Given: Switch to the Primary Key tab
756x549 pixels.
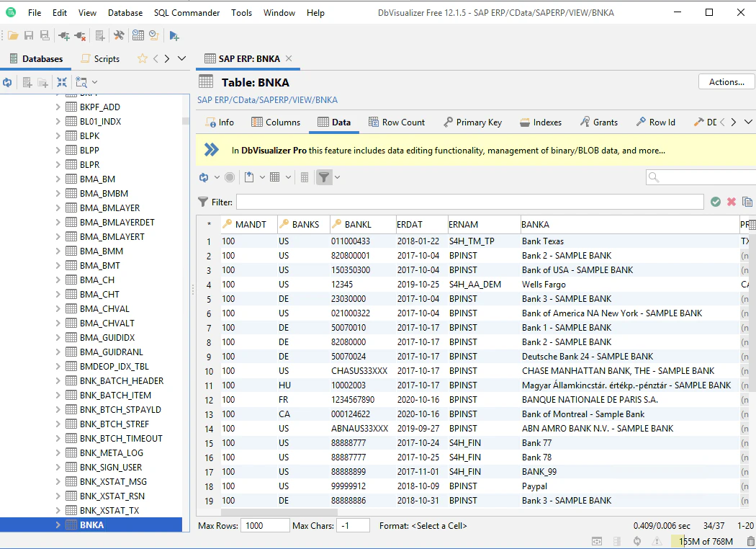Looking at the screenshot, I should (x=472, y=122).
